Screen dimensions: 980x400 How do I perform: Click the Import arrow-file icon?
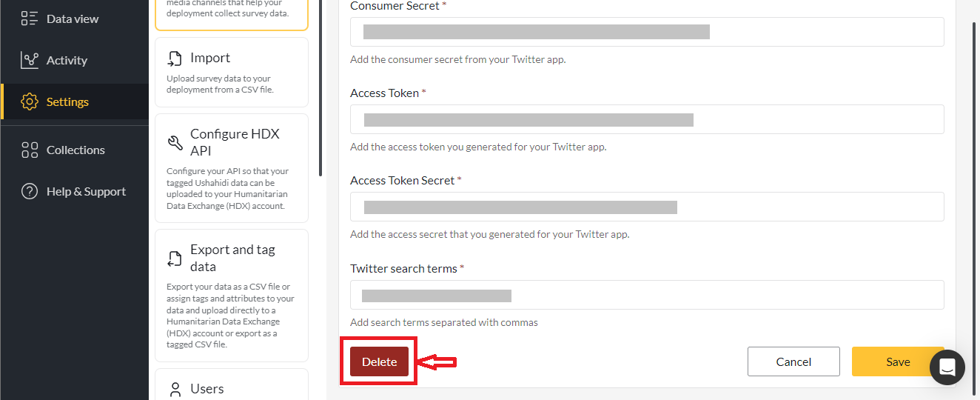175,59
